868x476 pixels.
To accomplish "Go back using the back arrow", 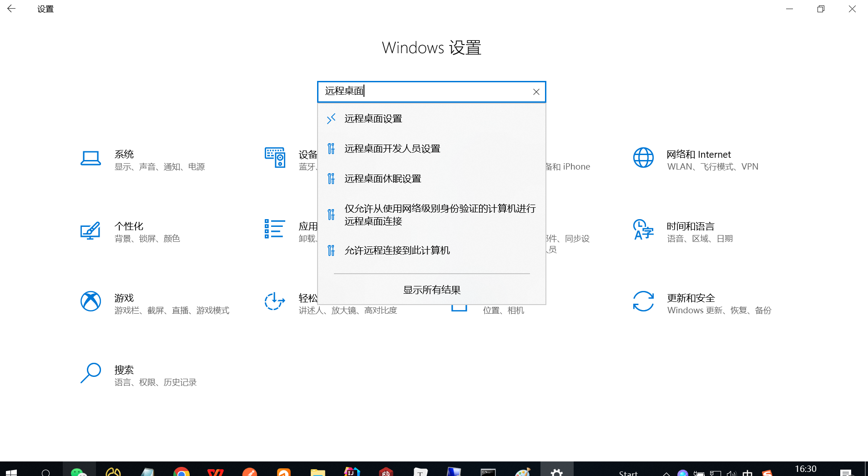I will (x=11, y=9).
